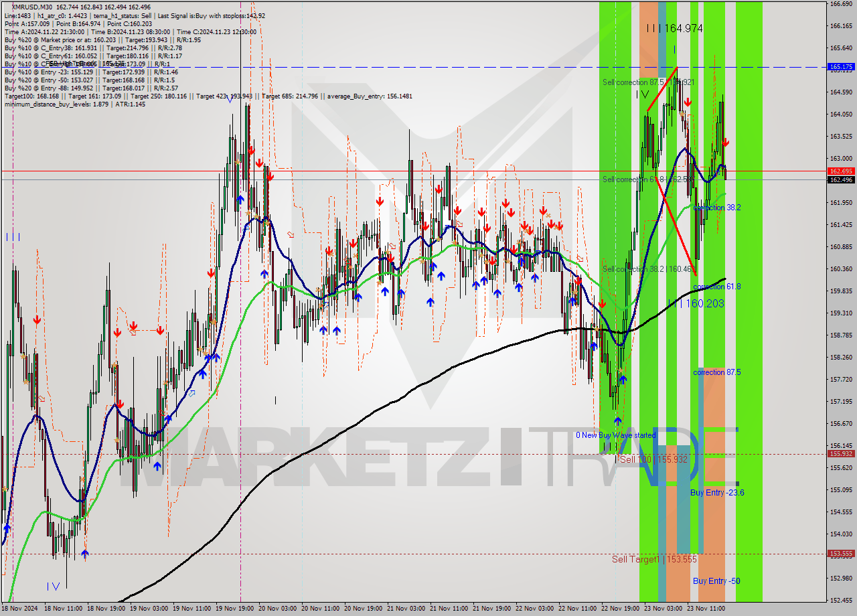Click the 152.435 value on price axis
The height and width of the screenshot is (616, 857).
(x=841, y=600)
